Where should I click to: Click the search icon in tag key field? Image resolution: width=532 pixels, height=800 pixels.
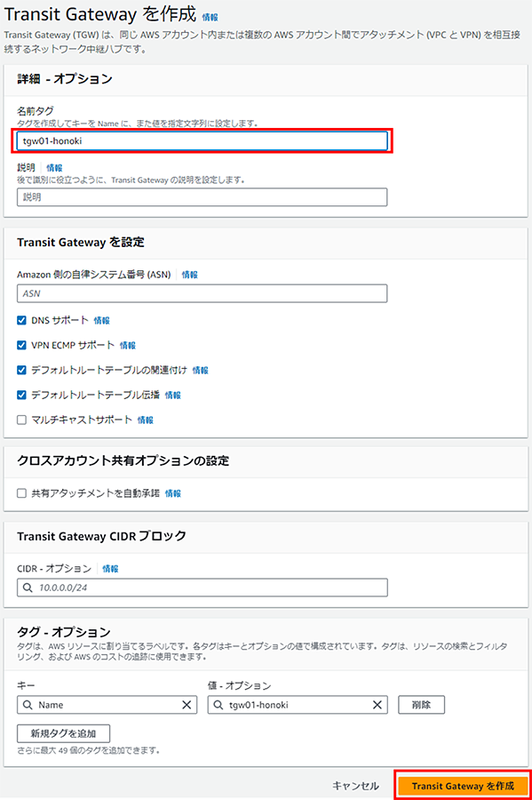(28, 705)
